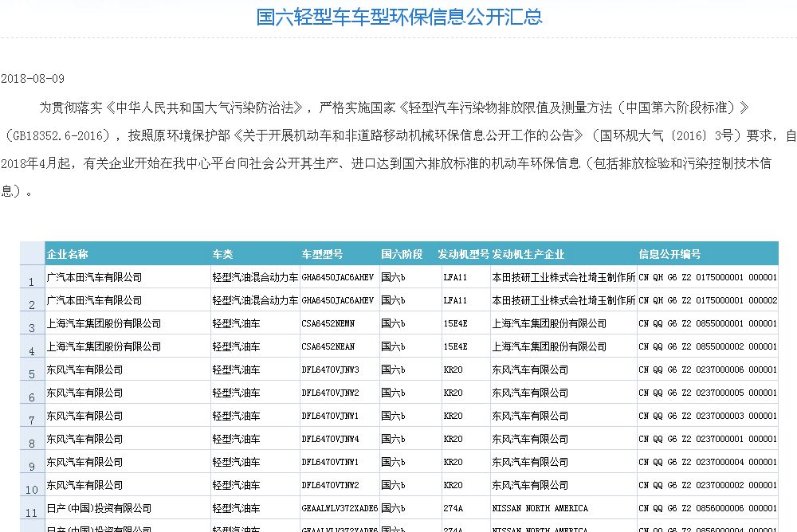Click engine model LFA11 in row 1
Viewport: 797px width, 532px height.
click(x=455, y=277)
